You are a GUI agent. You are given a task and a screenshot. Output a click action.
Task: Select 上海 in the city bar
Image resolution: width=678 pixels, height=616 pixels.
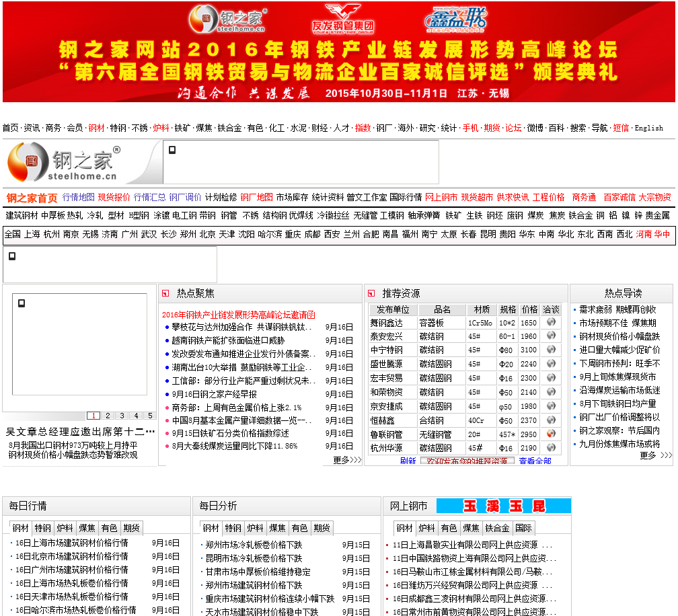[32, 234]
